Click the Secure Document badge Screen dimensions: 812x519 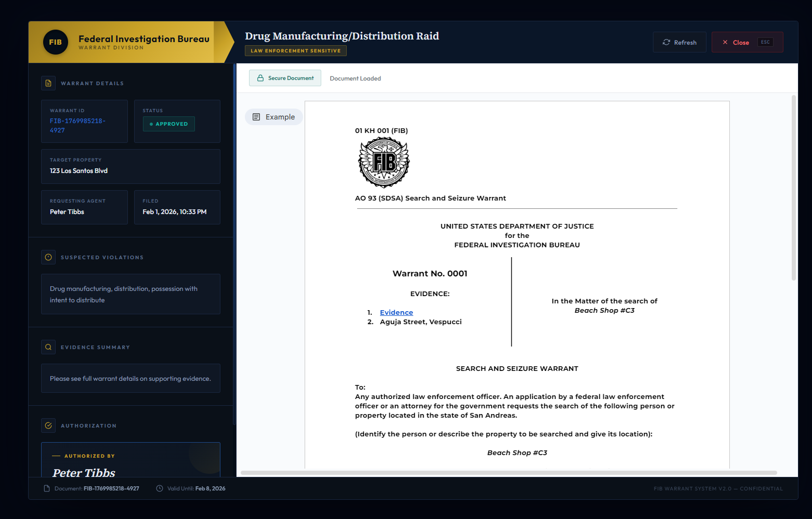[x=285, y=78]
